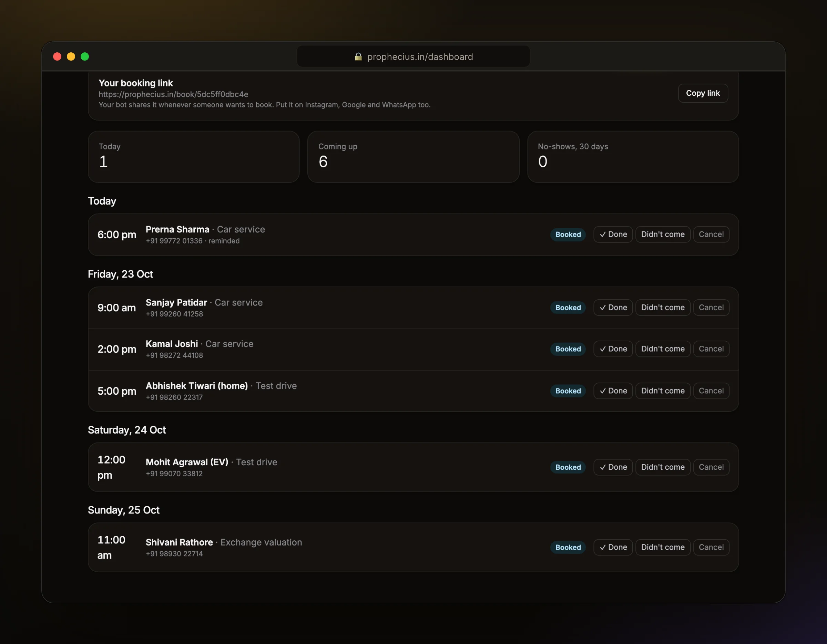Click Booked badge on Sanjay Patidar row

pos(568,308)
